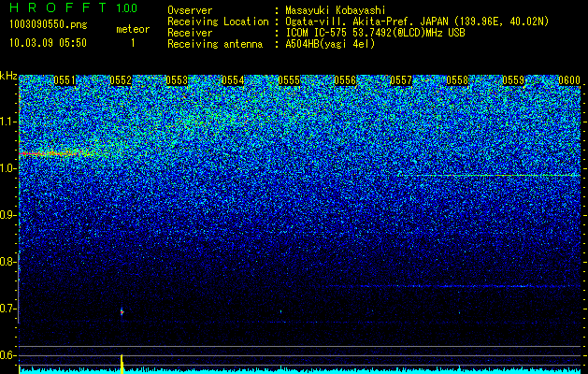
Task: Click the Receiver field label
Action: 190,33
